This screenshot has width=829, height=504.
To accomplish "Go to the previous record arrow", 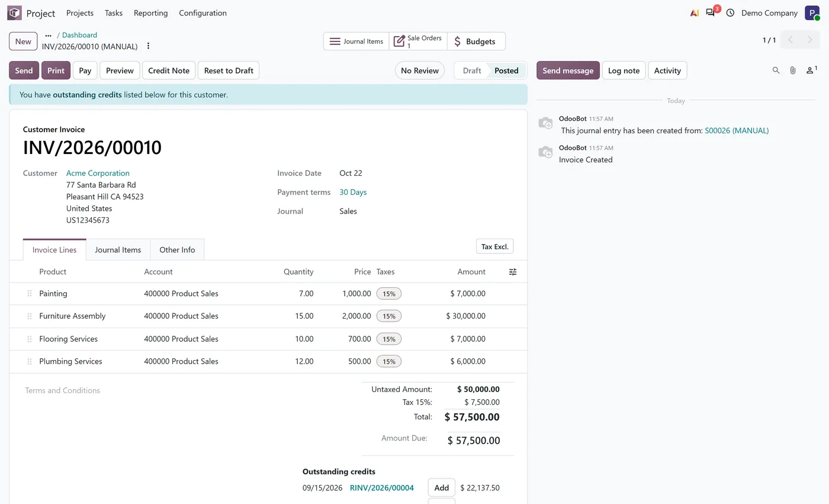I will pyautogui.click(x=791, y=40).
